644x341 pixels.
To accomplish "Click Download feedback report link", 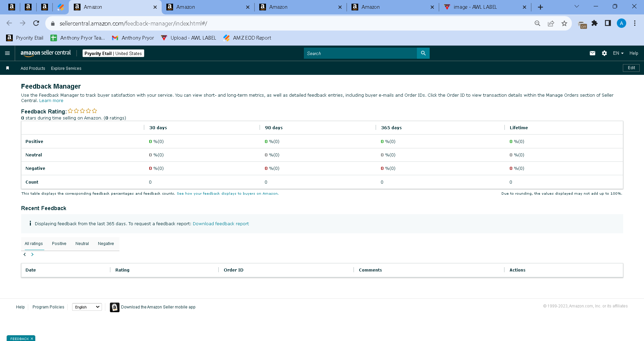I will 221,224.
